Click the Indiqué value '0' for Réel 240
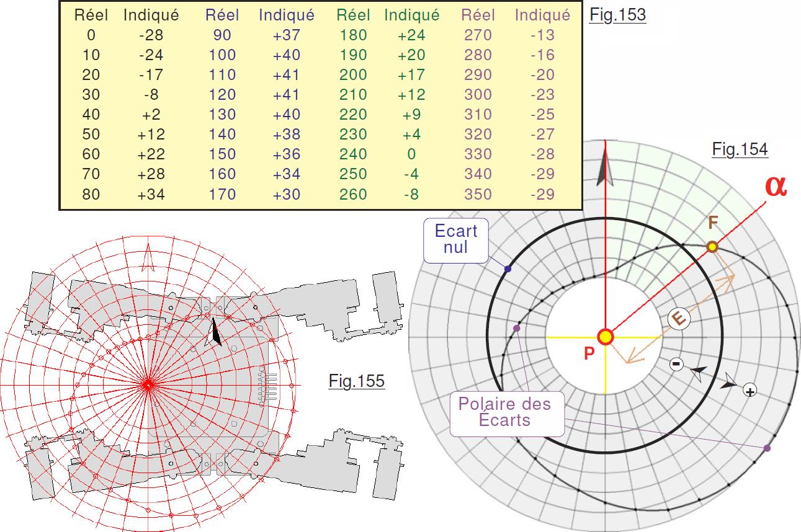This screenshot has height=532, width=801. coord(411,154)
